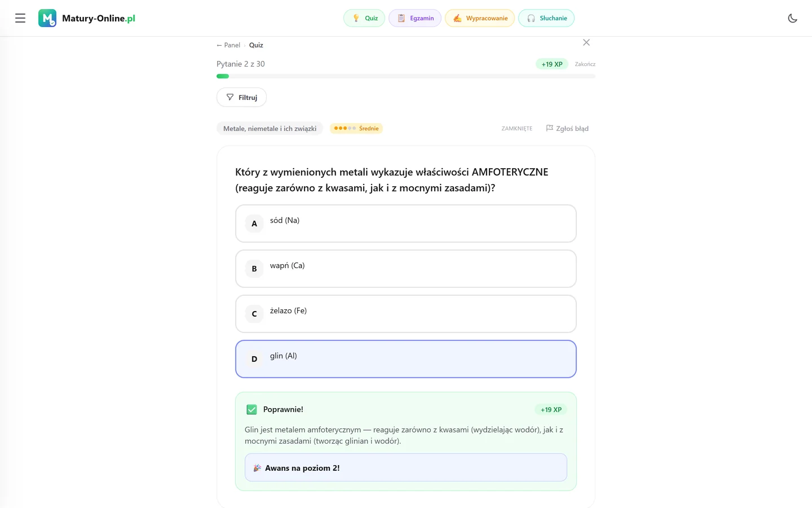Open the hamburger navigation menu

[20, 18]
